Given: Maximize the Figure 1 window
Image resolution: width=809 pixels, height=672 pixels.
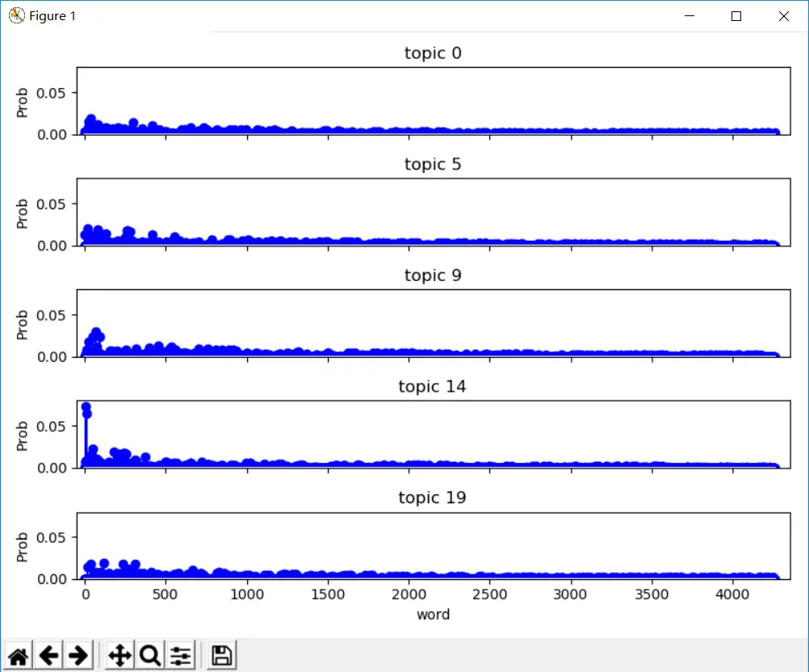Looking at the screenshot, I should pyautogui.click(x=736, y=16).
